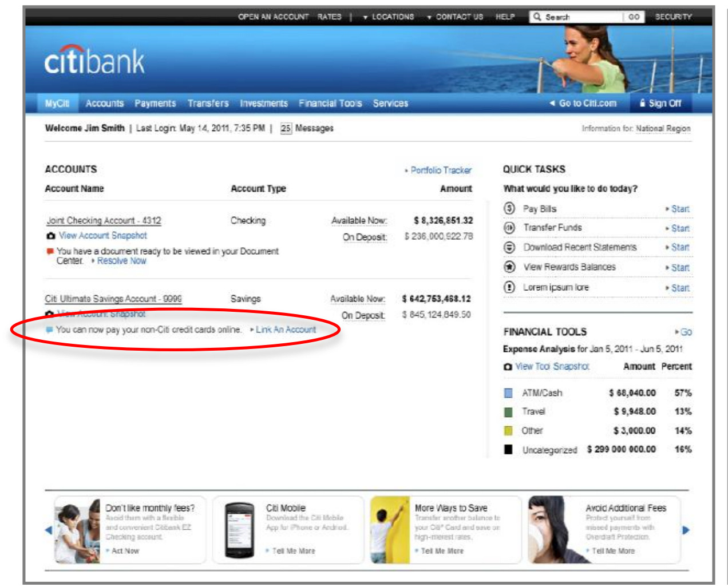The height and width of the screenshot is (587, 728).
Task: Click the red document alert flag icon
Action: tap(50, 251)
